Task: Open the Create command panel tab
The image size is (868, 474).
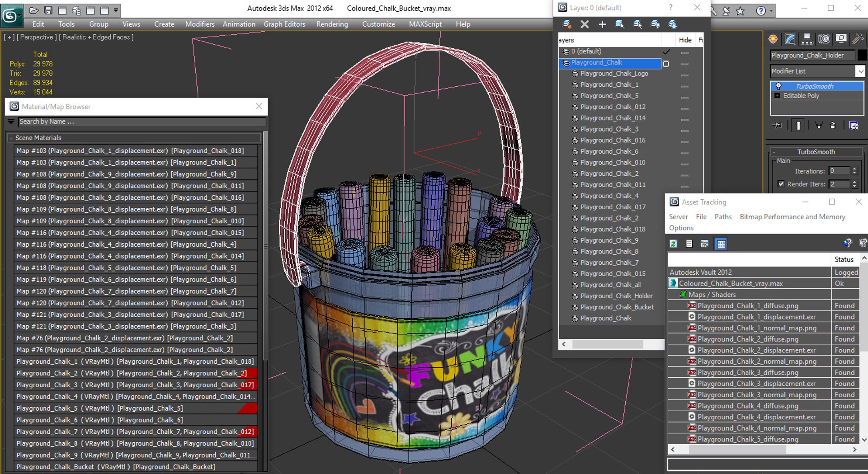Action: pyautogui.click(x=773, y=39)
